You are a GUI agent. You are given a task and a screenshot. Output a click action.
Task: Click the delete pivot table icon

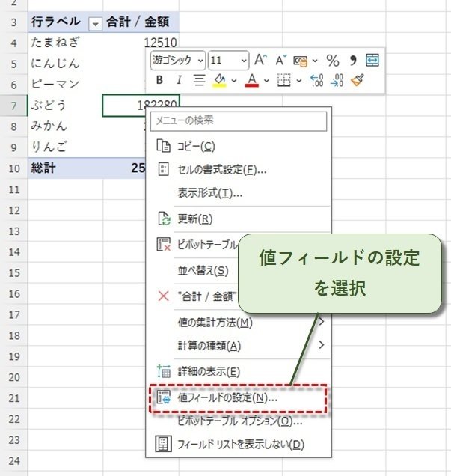click(x=164, y=245)
